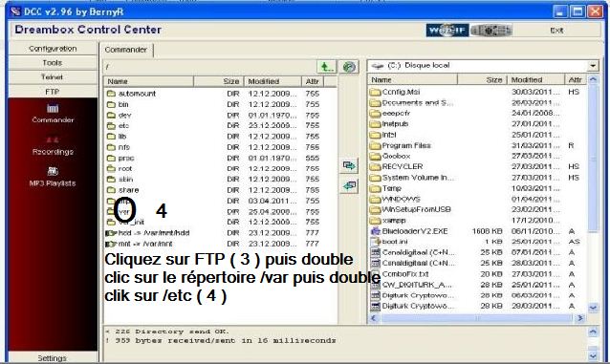Open the Telnet section

tap(53, 77)
